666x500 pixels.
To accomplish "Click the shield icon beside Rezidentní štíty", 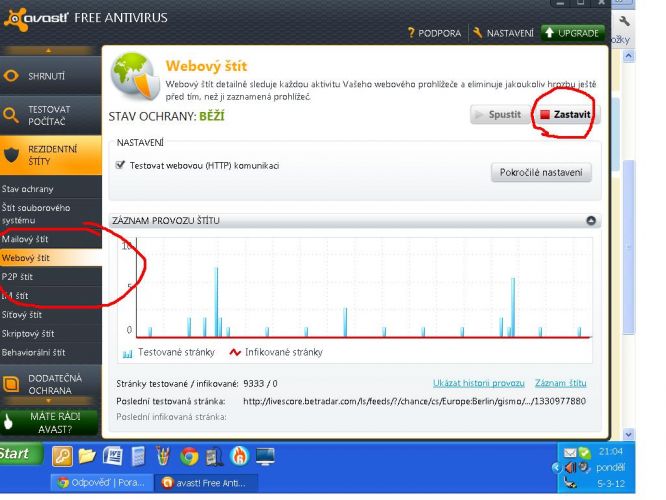I will [x=11, y=155].
